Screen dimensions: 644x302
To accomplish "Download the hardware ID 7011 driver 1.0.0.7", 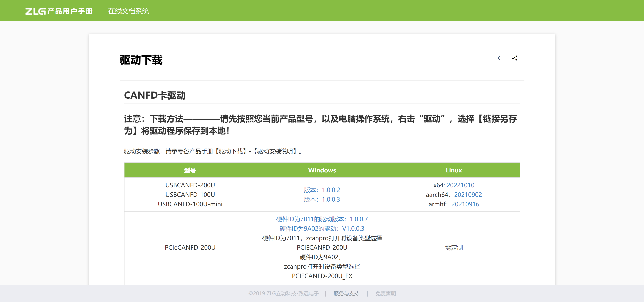I will [x=322, y=219].
